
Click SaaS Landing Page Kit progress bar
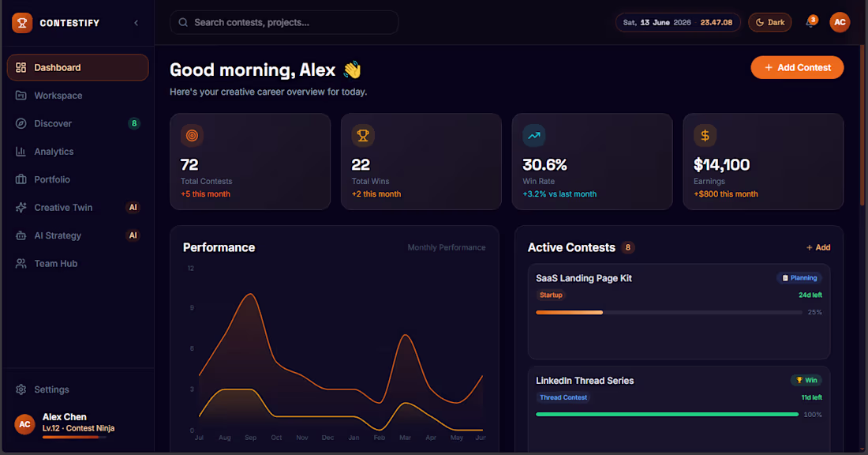pos(668,313)
